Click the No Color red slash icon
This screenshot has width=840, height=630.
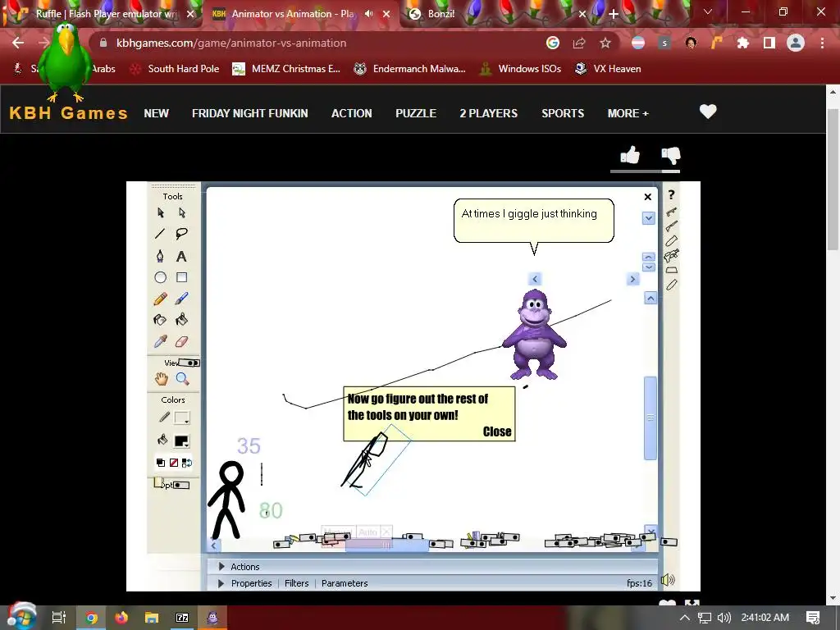point(174,463)
